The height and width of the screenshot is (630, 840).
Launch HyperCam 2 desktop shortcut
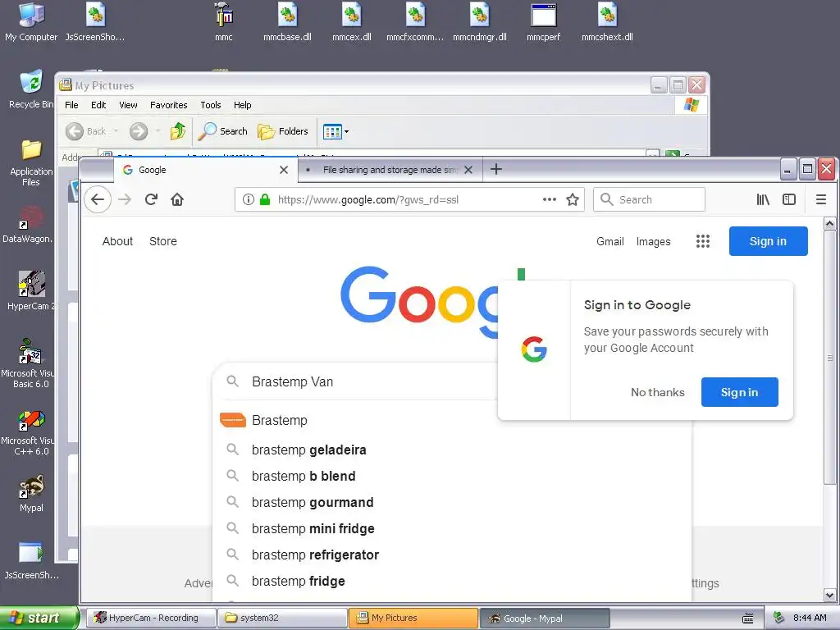coord(30,290)
